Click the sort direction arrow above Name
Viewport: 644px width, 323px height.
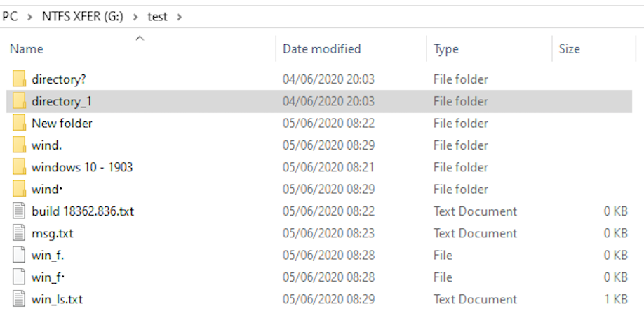click(x=140, y=38)
